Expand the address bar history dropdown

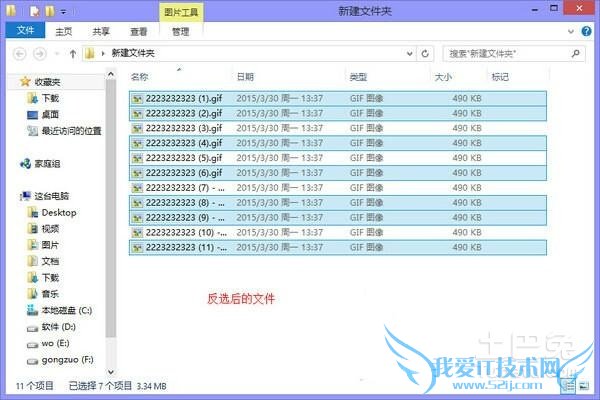point(409,54)
